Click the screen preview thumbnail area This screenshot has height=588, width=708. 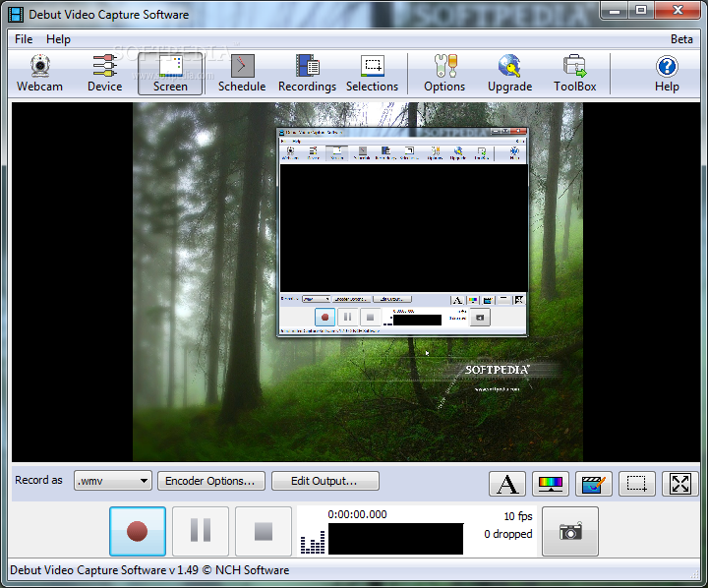coord(357,282)
